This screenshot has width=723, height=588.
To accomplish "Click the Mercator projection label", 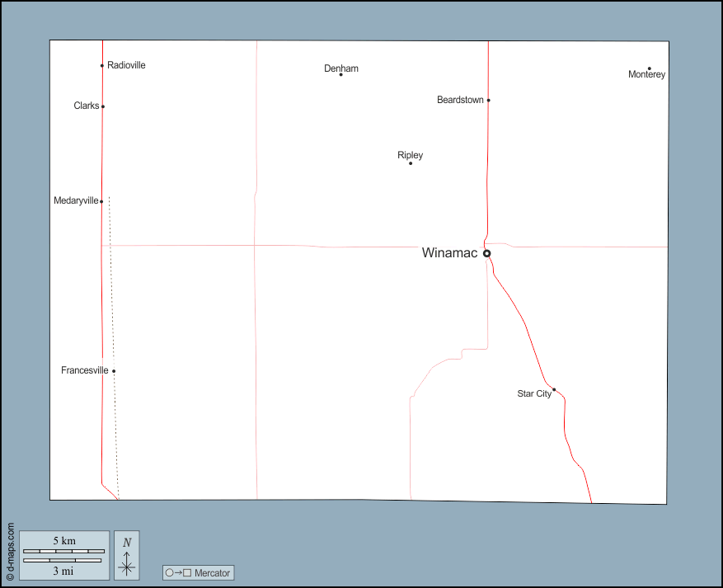I will tap(213, 573).
